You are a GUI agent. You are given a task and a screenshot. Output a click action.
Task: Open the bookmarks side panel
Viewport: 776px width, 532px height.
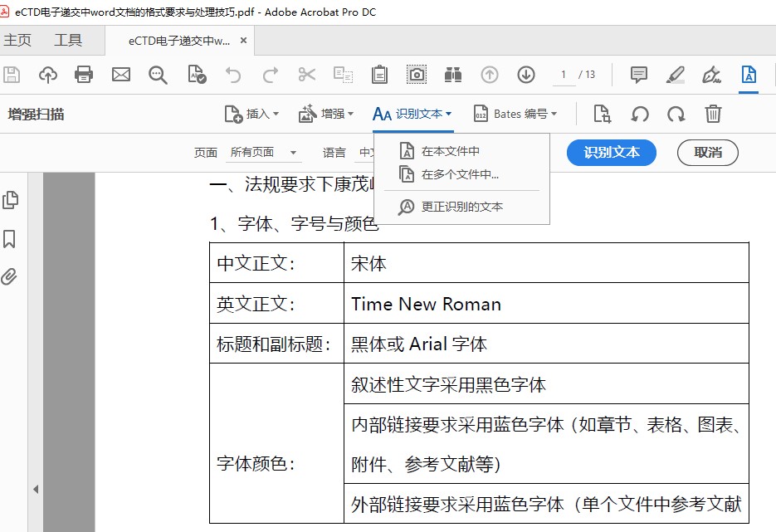point(10,239)
